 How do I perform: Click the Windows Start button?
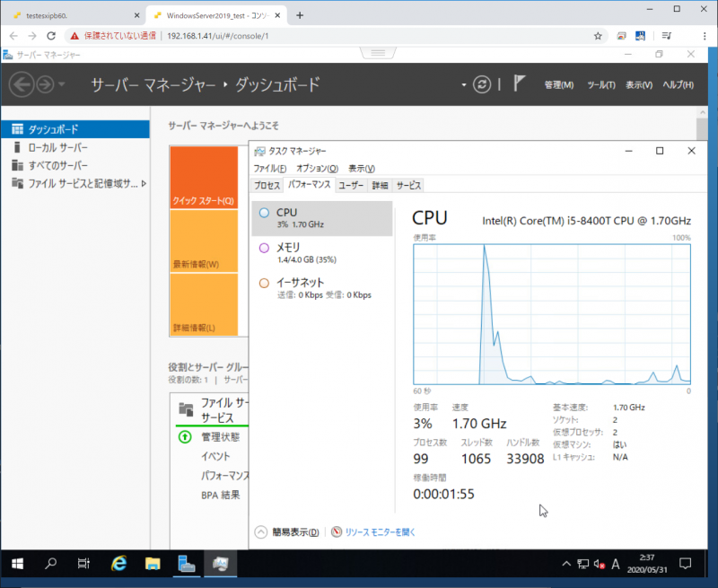[17, 564]
